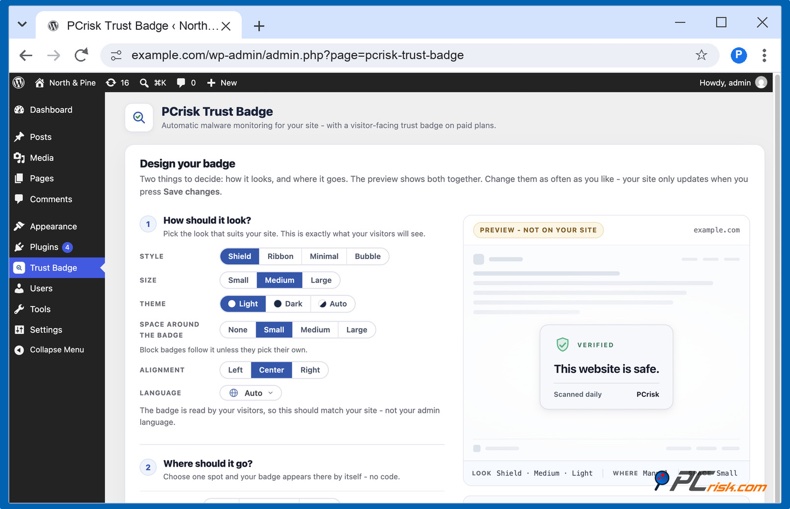Screen dimensions: 790x509
Task: Go back using the browser back arrow
Action: point(26,55)
